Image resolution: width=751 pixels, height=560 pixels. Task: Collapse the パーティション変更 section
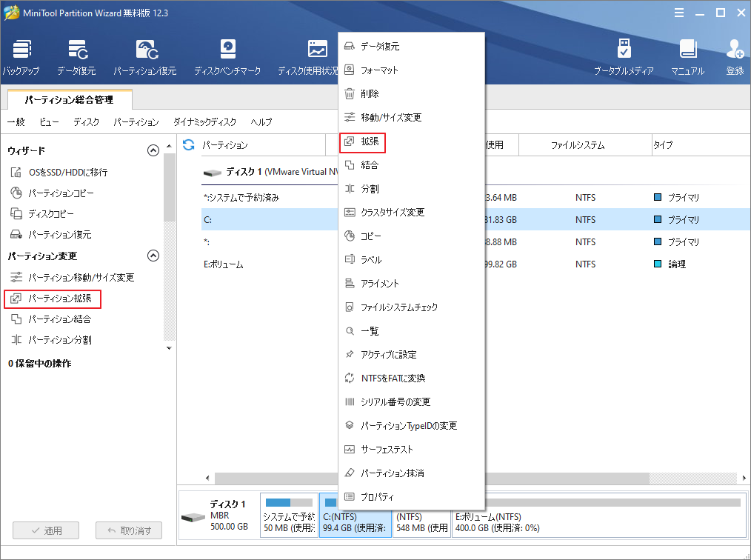point(153,256)
